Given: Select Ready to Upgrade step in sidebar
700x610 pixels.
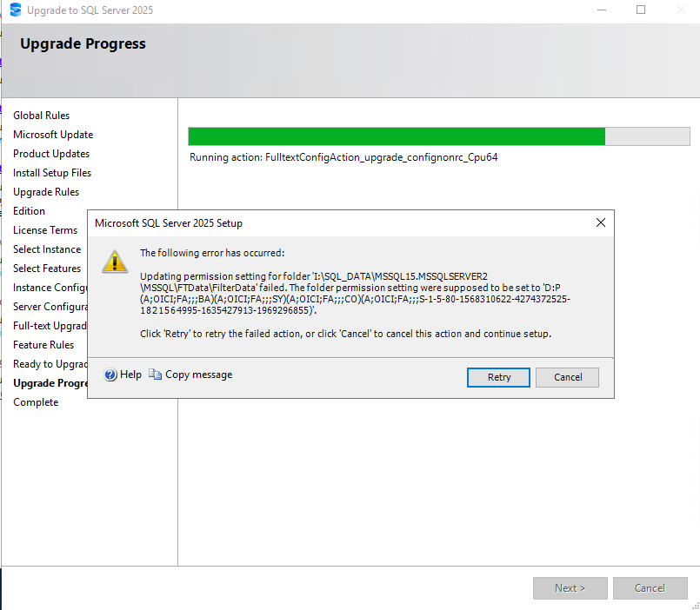Looking at the screenshot, I should pyautogui.click(x=50, y=364).
